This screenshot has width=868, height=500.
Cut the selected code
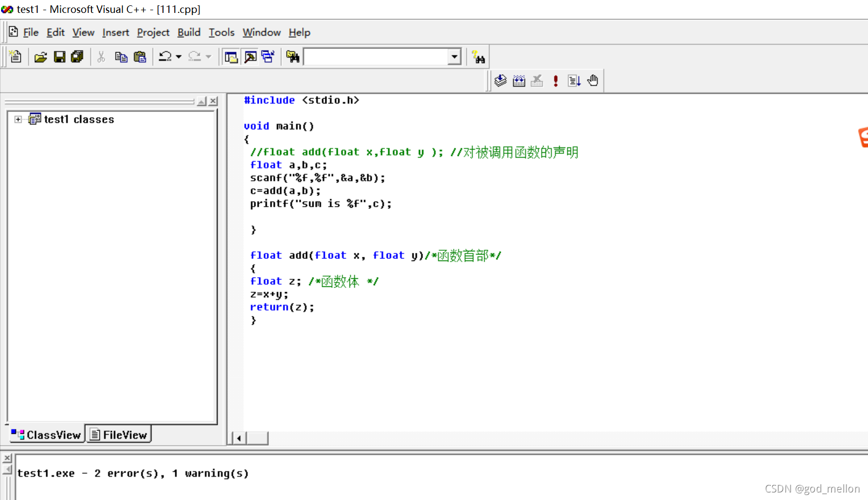(101, 57)
